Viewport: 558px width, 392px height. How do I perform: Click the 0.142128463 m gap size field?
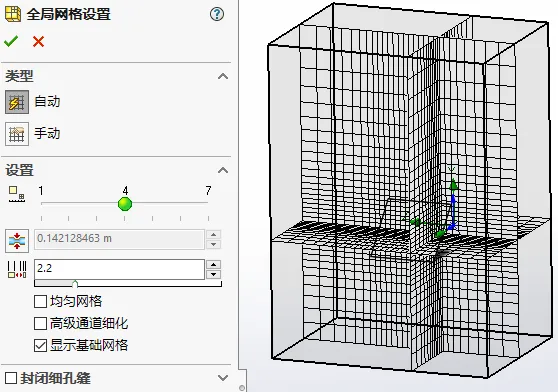tap(119, 239)
